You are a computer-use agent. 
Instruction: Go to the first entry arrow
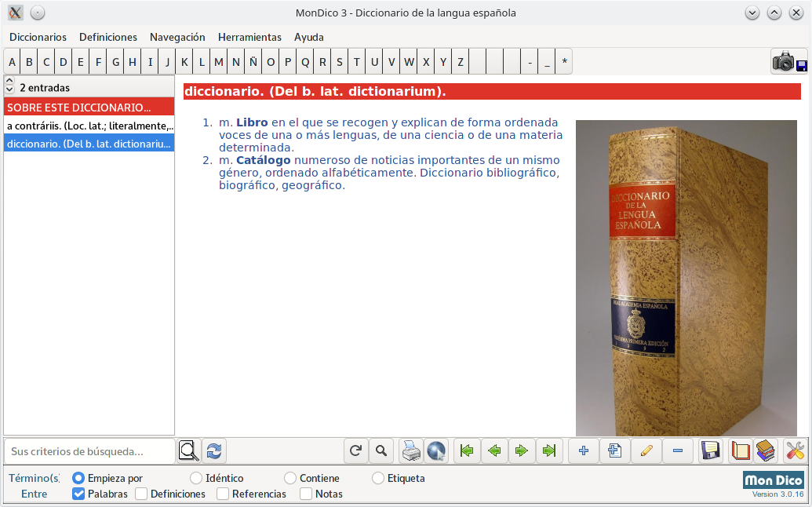click(467, 450)
